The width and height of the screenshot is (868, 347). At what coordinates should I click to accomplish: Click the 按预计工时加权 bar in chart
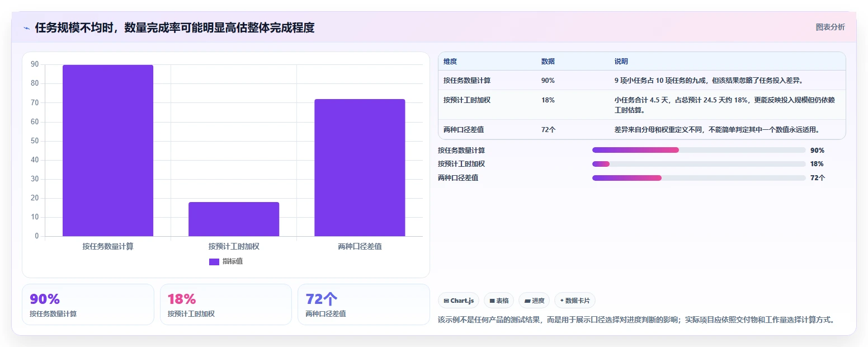234,219
